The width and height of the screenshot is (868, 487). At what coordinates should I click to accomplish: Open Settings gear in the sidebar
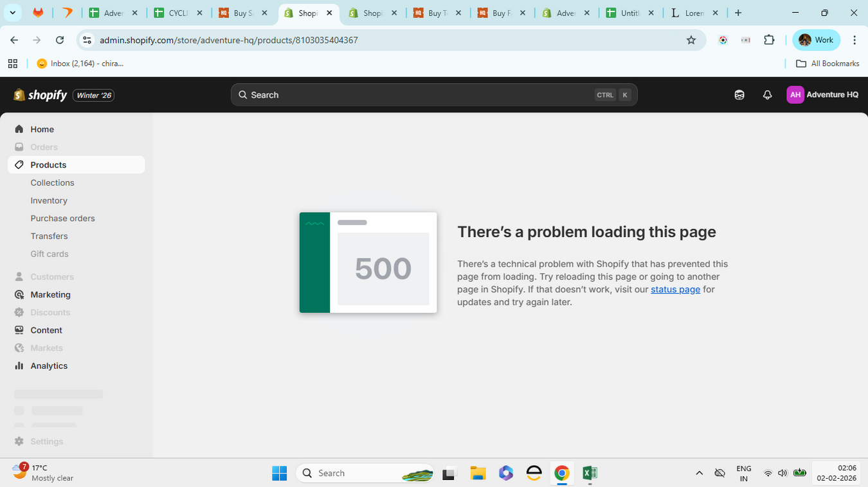pyautogui.click(x=19, y=441)
